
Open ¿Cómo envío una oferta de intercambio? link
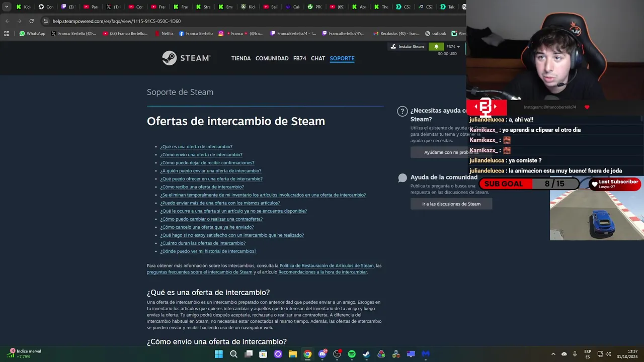coord(201,155)
